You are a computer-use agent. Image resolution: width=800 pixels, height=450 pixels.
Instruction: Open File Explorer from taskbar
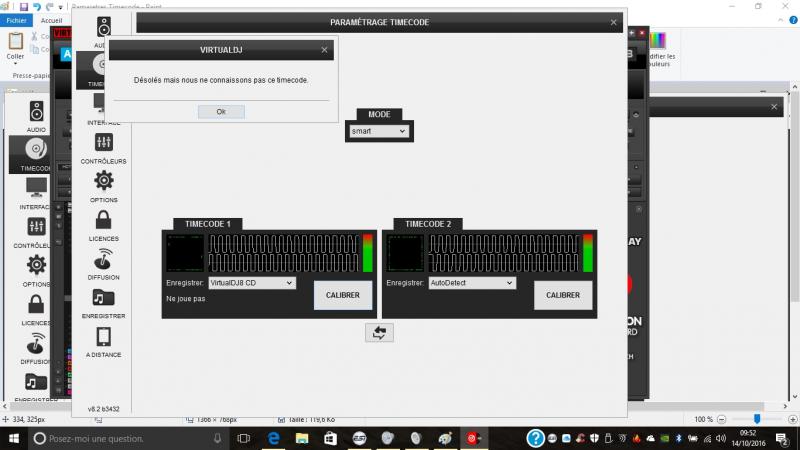[x=302, y=438]
